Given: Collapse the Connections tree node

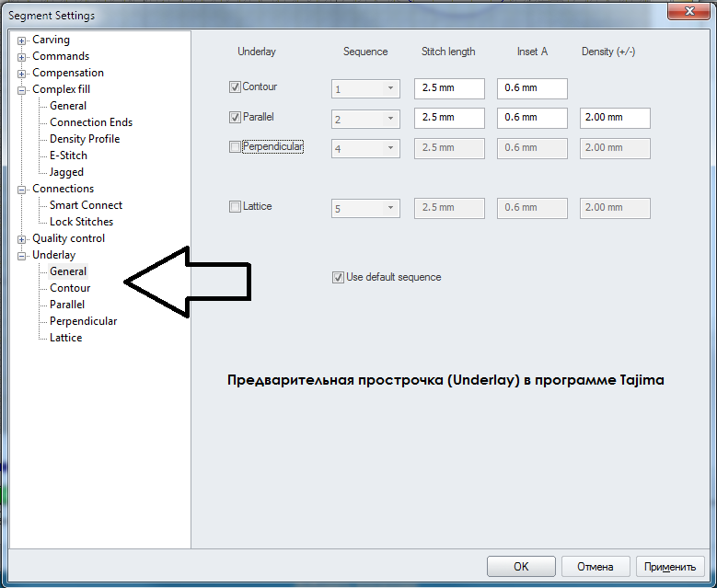Looking at the screenshot, I should pos(21,190).
